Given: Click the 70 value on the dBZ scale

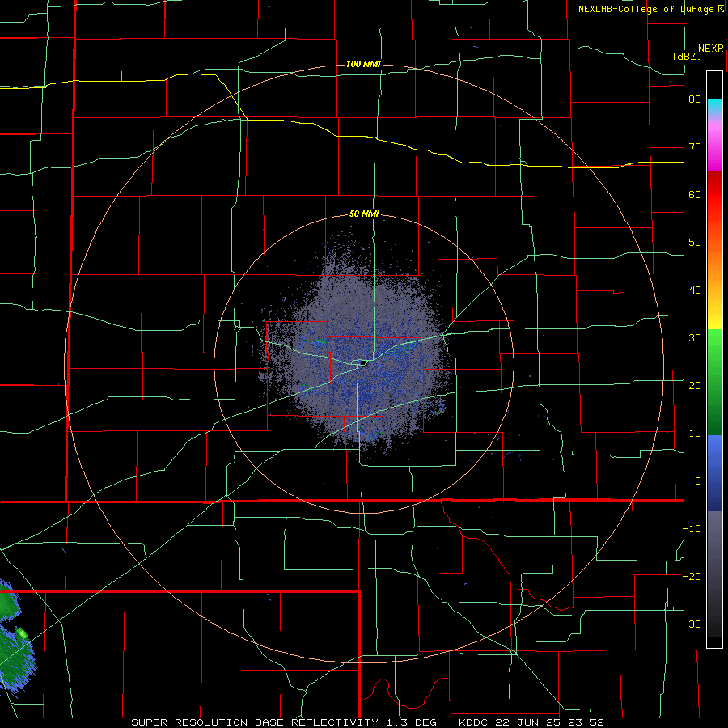Looking at the screenshot, I should (x=695, y=147).
